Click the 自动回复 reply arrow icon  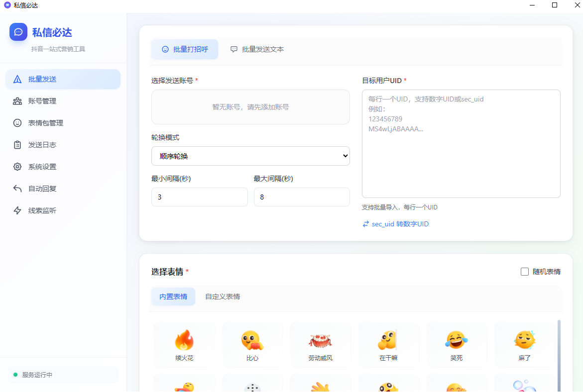click(17, 189)
